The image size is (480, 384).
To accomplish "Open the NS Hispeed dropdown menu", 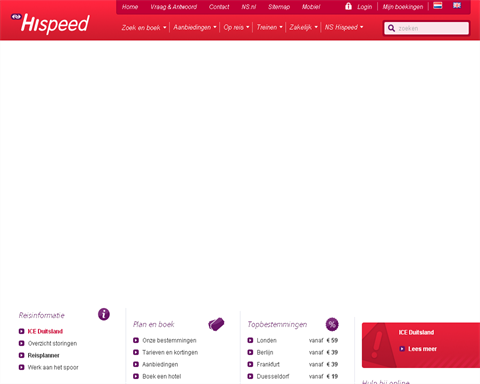I will coord(344,27).
